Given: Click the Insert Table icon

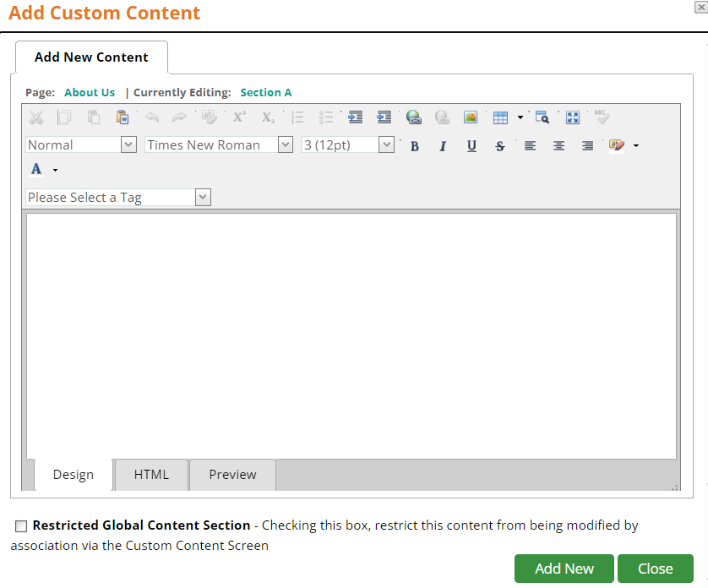Looking at the screenshot, I should click(x=500, y=117).
